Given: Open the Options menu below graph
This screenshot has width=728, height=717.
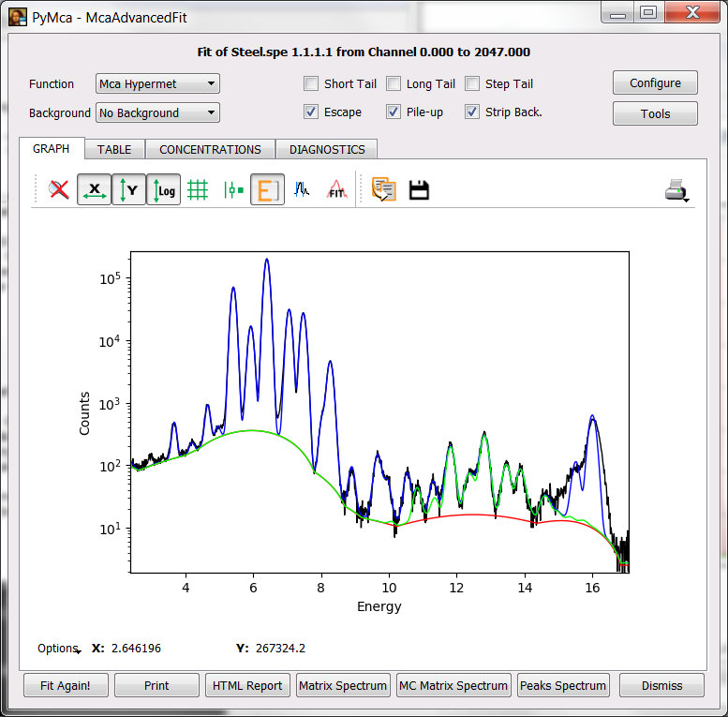Looking at the screenshot, I should point(58,649).
